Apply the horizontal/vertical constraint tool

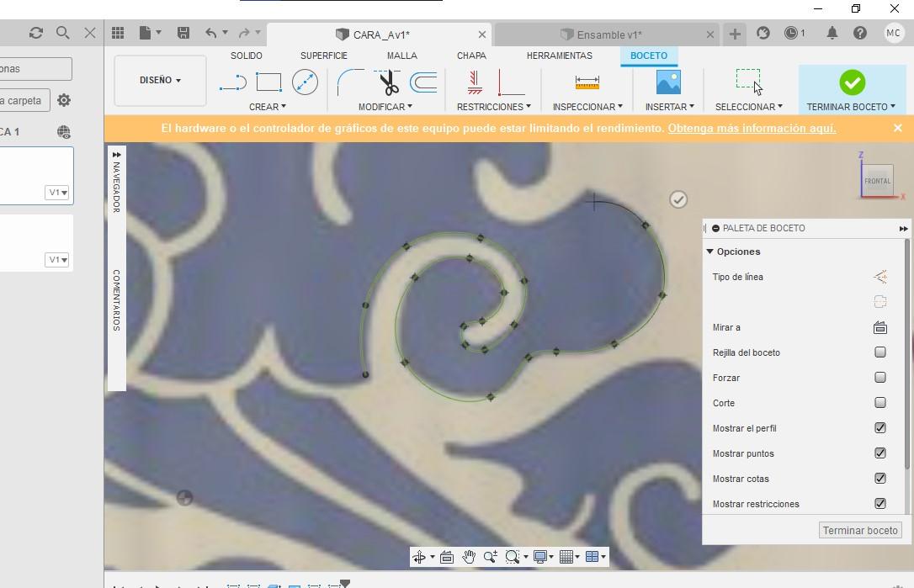pos(475,82)
